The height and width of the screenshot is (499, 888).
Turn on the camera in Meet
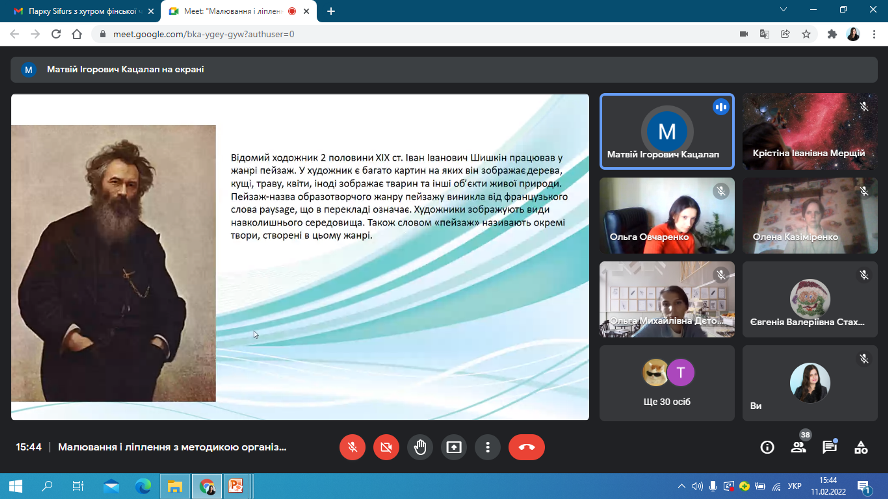[x=386, y=447]
